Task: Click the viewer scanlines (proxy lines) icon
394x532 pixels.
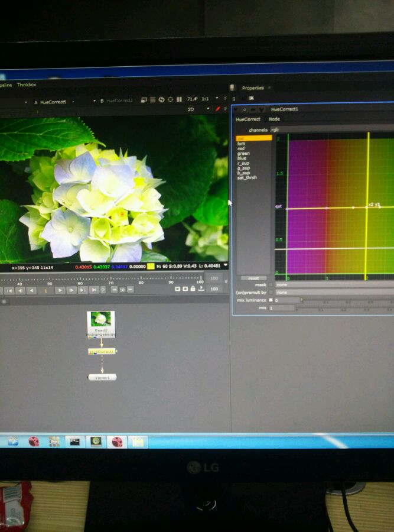Action: tap(152, 100)
